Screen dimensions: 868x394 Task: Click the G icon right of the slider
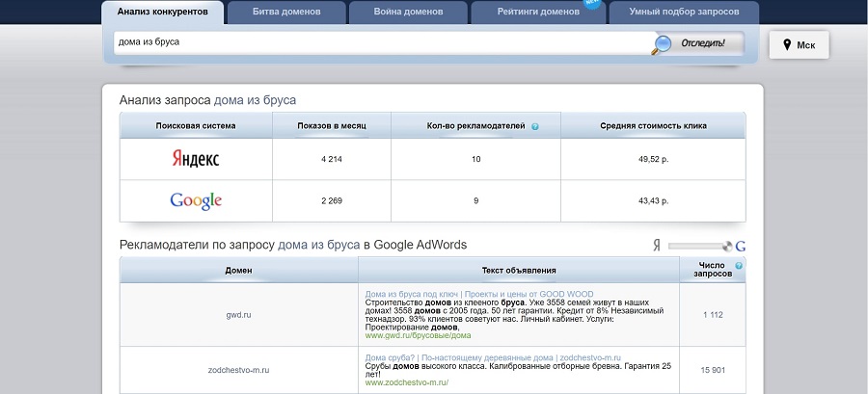[x=740, y=247]
